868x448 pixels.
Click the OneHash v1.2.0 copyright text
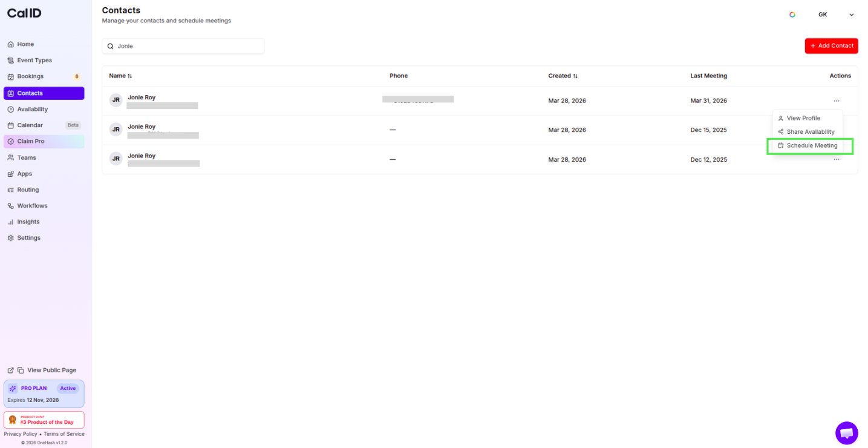point(44,443)
